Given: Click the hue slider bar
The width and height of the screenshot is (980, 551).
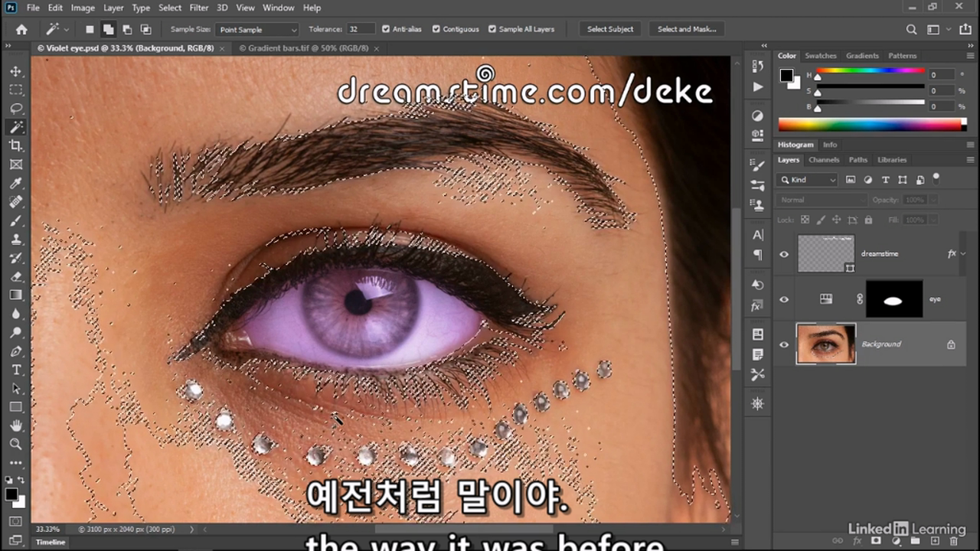Looking at the screenshot, I should (x=871, y=70).
